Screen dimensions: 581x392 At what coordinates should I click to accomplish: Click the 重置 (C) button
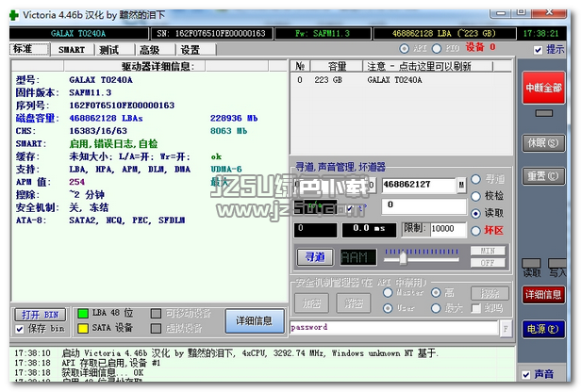(543, 176)
